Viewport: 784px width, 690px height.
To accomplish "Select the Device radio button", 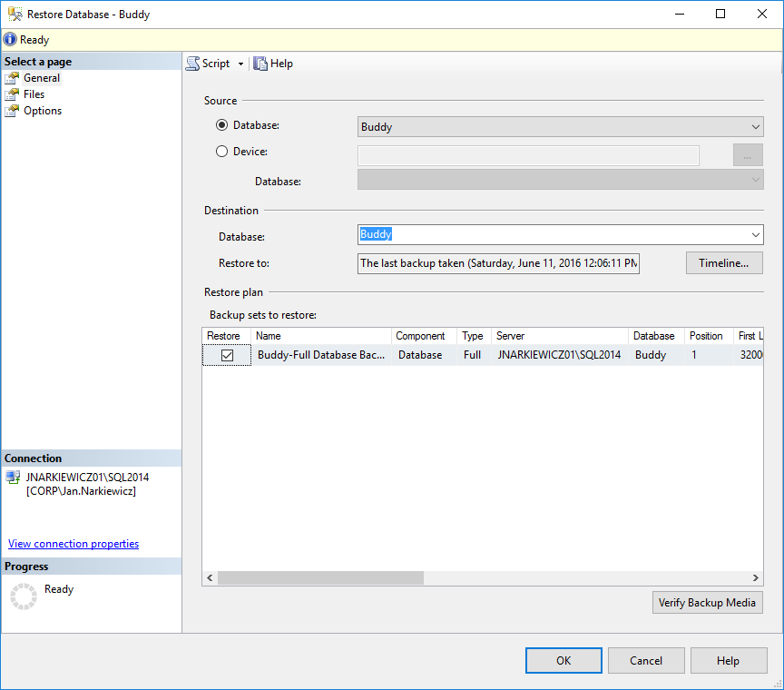I will coord(221,151).
